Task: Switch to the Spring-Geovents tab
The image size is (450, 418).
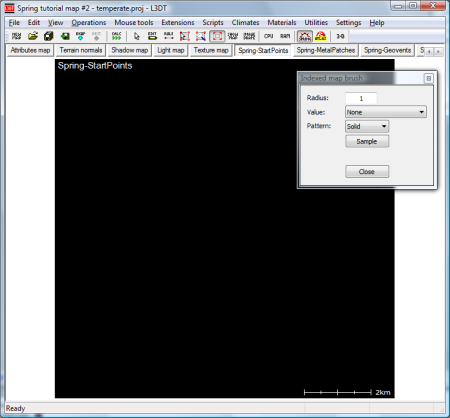Action: click(387, 50)
